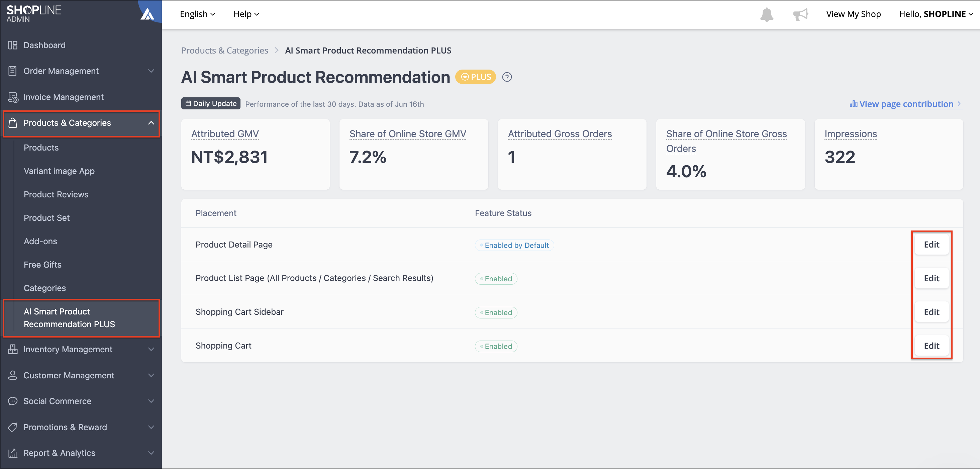Click Products & Categories breadcrumb link

click(x=224, y=51)
